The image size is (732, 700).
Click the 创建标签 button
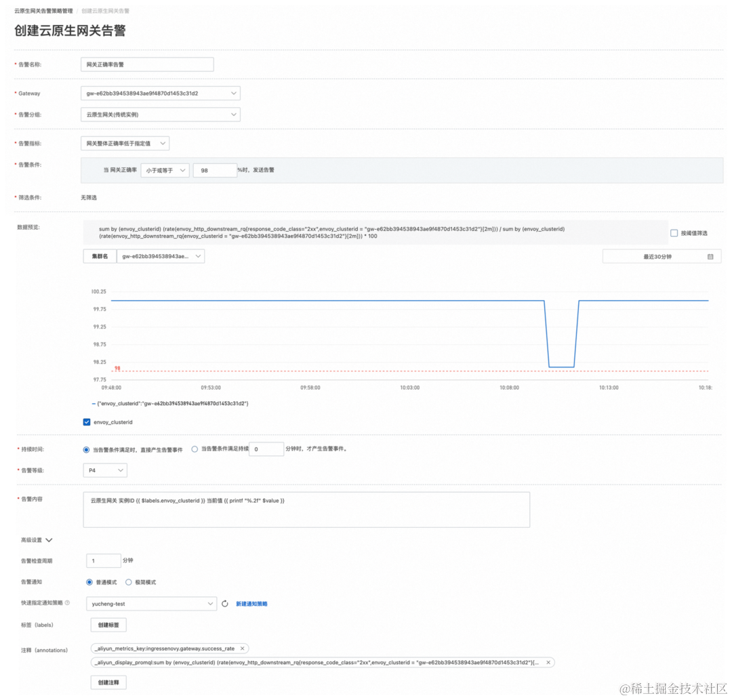coord(108,625)
